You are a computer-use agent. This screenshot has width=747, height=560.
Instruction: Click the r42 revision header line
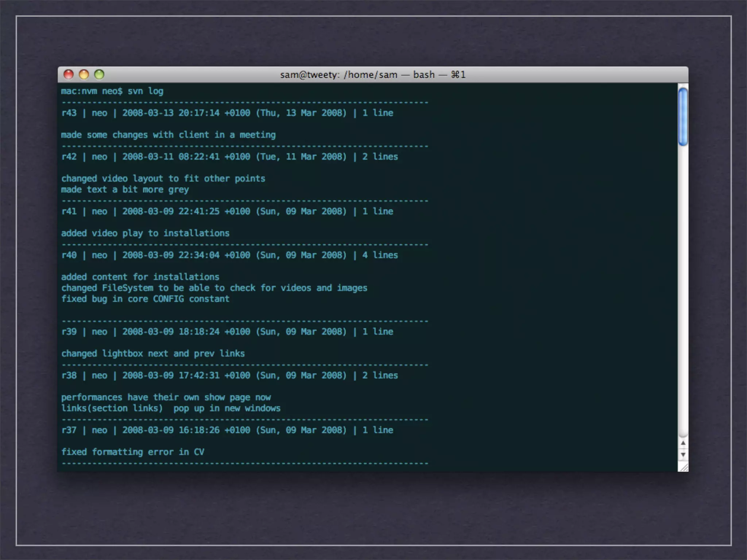[x=229, y=157]
